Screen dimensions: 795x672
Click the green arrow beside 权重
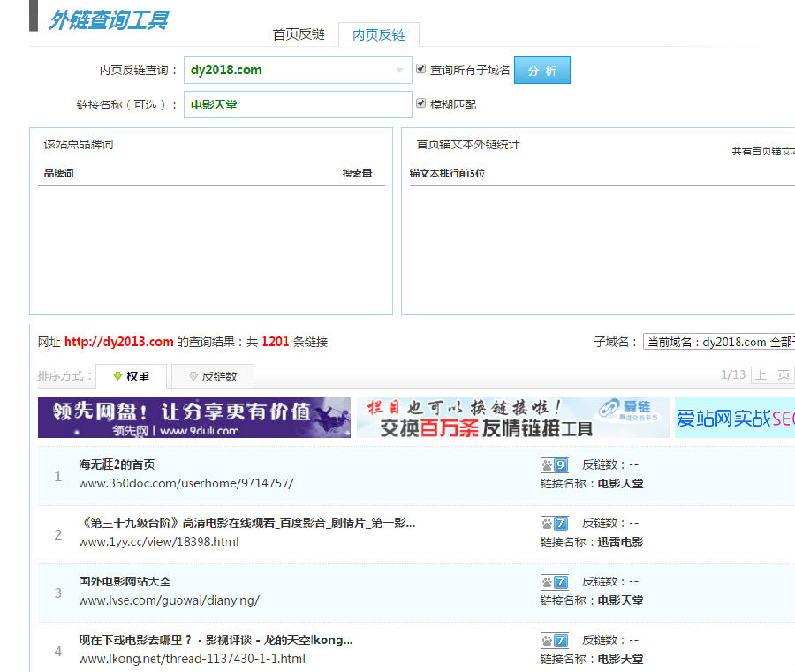[x=117, y=376]
